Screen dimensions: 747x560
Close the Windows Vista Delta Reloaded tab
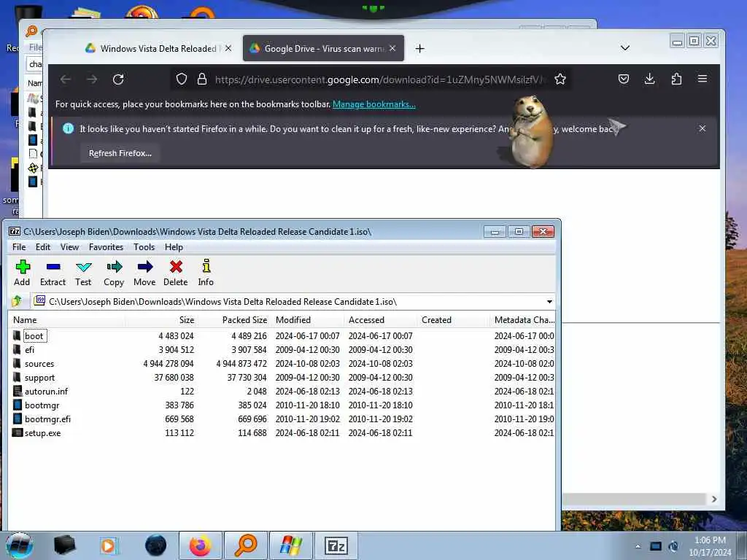pos(228,48)
